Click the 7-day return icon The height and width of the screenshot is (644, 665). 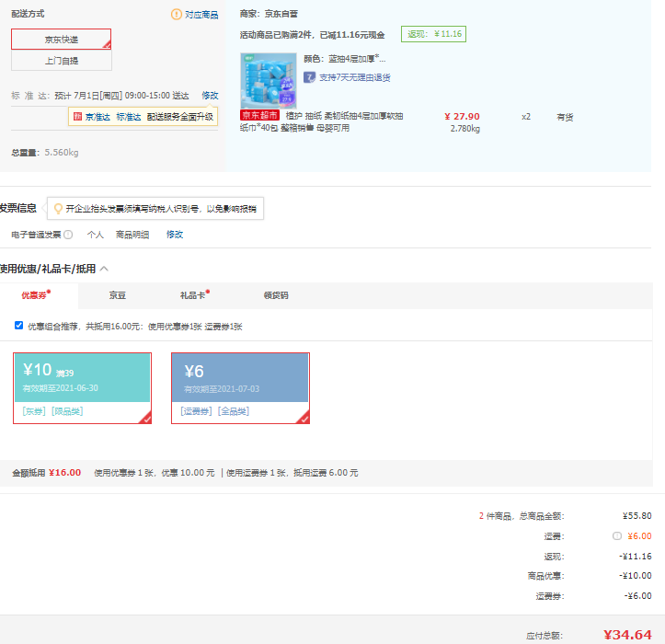click(x=309, y=77)
